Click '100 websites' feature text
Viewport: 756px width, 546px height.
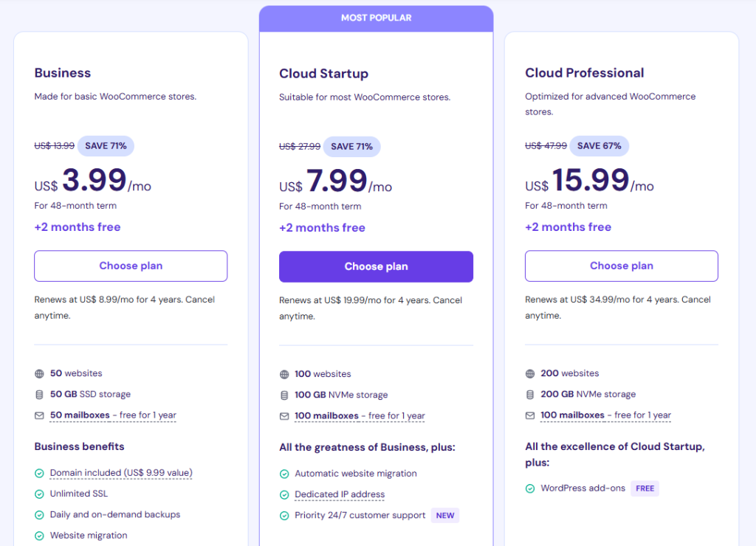[323, 374]
